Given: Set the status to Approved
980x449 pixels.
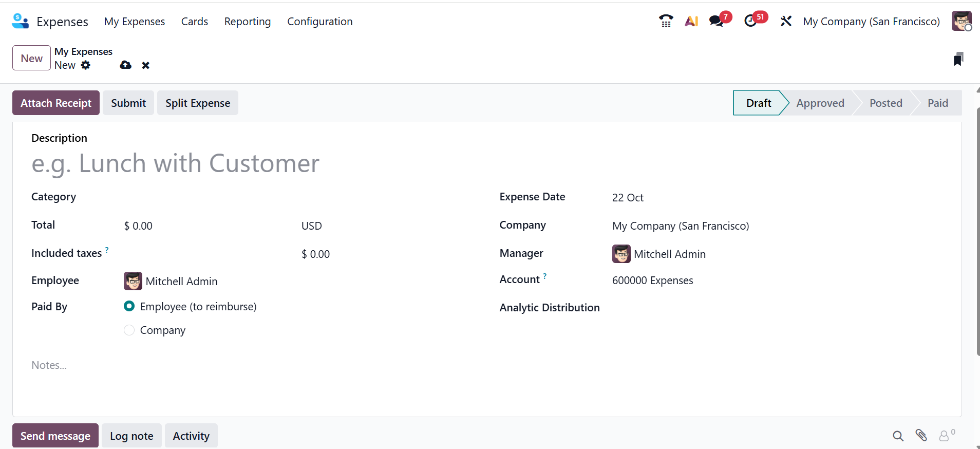Looking at the screenshot, I should click(x=820, y=103).
